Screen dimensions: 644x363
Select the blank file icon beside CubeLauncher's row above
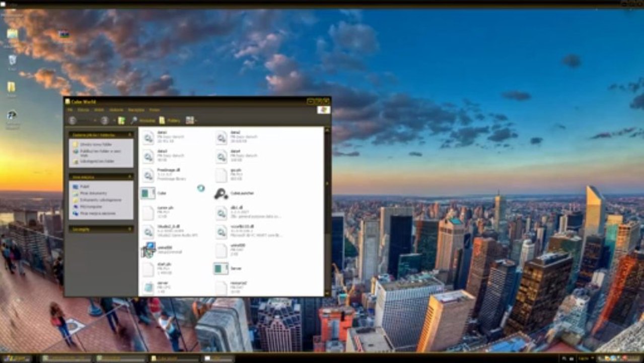tap(222, 175)
